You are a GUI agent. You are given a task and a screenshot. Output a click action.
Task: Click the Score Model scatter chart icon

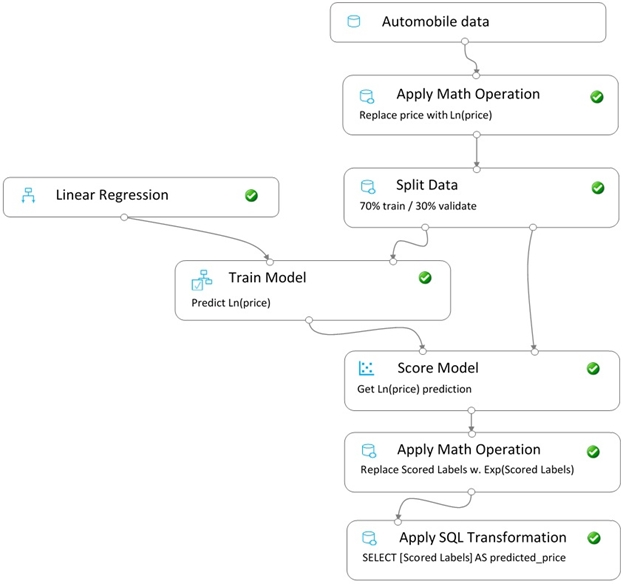click(366, 368)
